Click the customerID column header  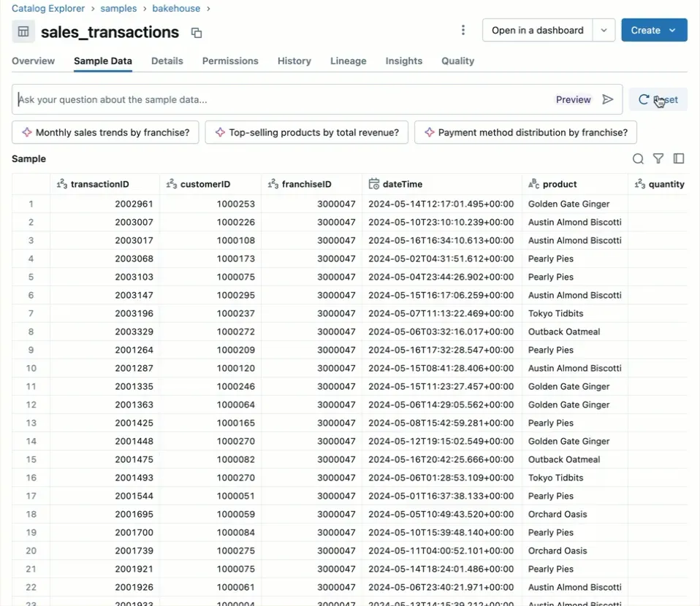[x=210, y=184]
